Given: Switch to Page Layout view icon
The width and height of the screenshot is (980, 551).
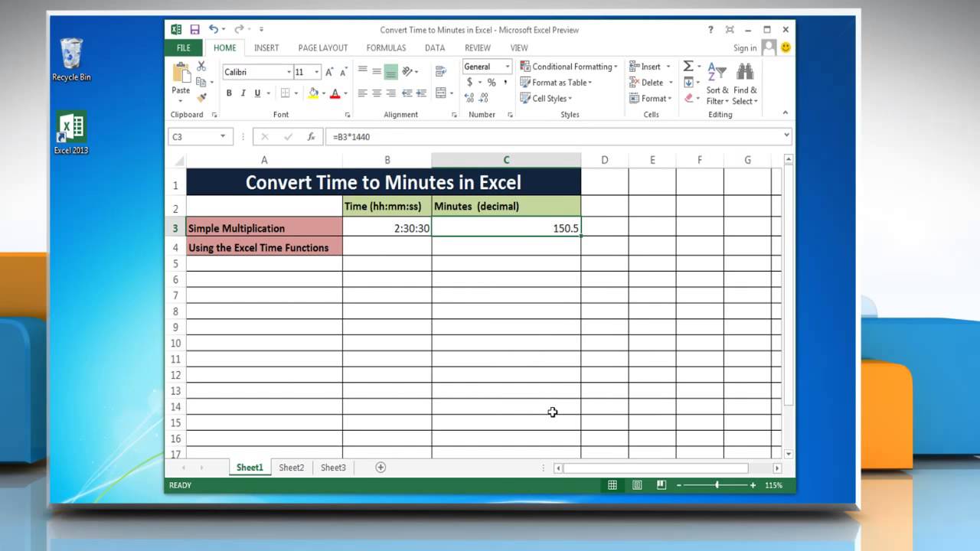Looking at the screenshot, I should point(637,485).
